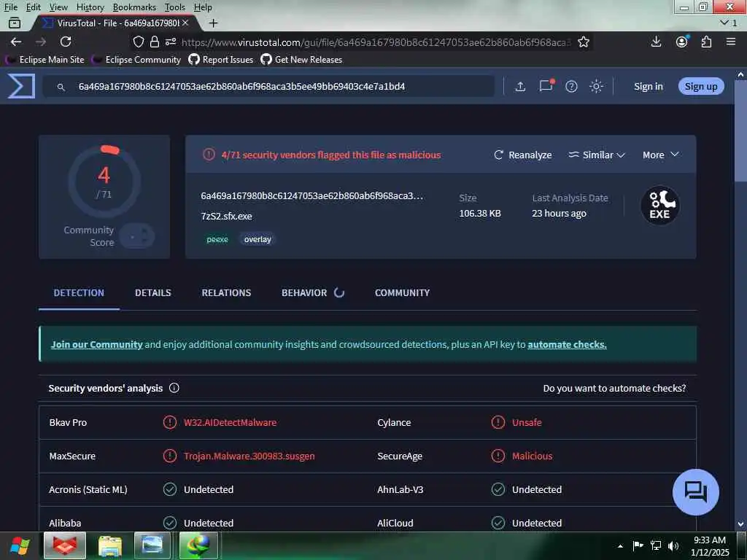Click the EXE file type icon
Screen dimensions: 747x560
coord(659,205)
